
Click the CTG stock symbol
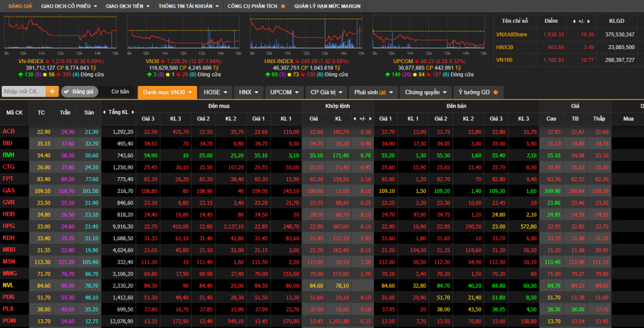coord(8,167)
